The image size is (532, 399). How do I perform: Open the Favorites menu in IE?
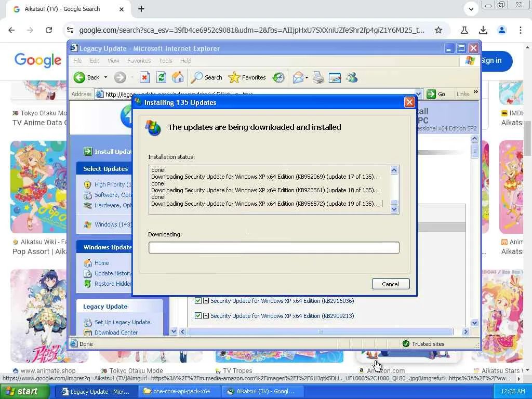point(139,61)
